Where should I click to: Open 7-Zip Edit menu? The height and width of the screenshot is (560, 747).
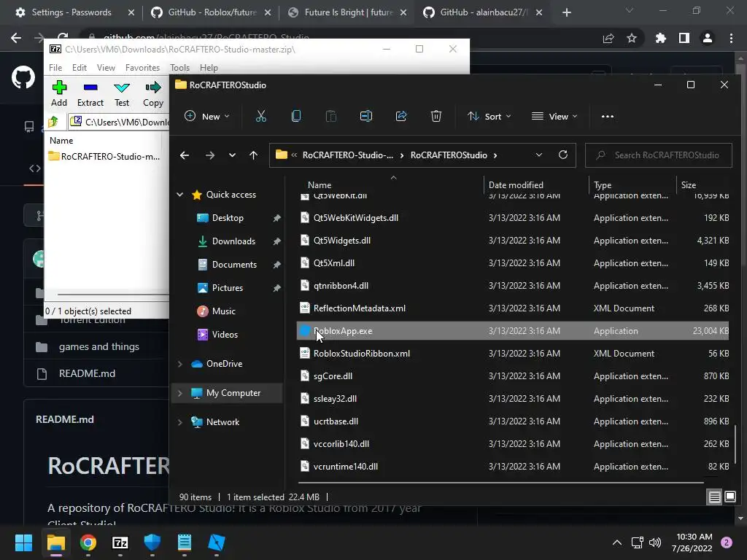tap(79, 68)
